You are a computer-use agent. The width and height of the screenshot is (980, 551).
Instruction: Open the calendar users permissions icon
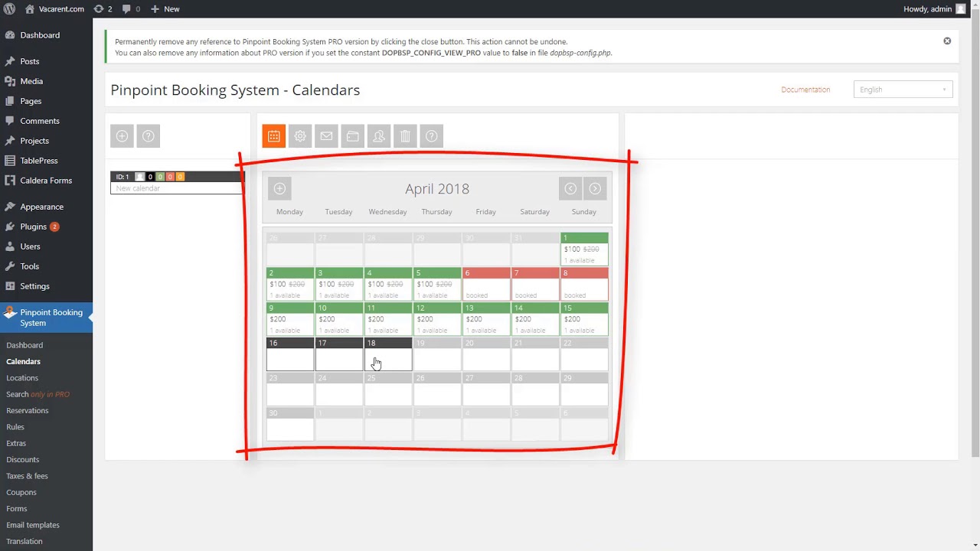pos(379,136)
